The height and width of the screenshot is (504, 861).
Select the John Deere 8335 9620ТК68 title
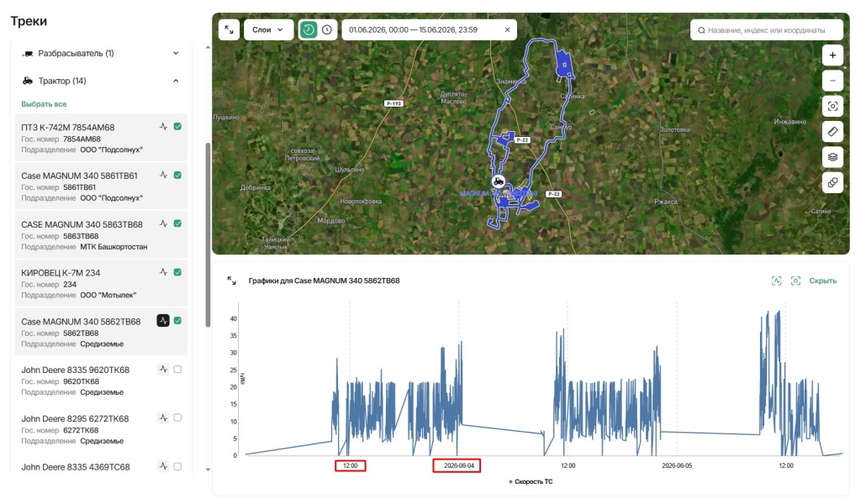(75, 370)
